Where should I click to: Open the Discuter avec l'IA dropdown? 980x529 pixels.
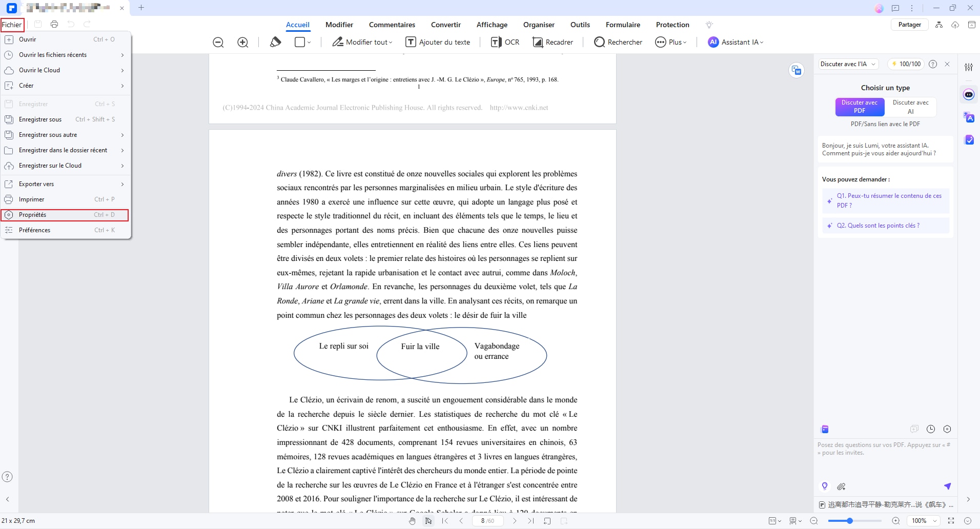click(x=848, y=64)
